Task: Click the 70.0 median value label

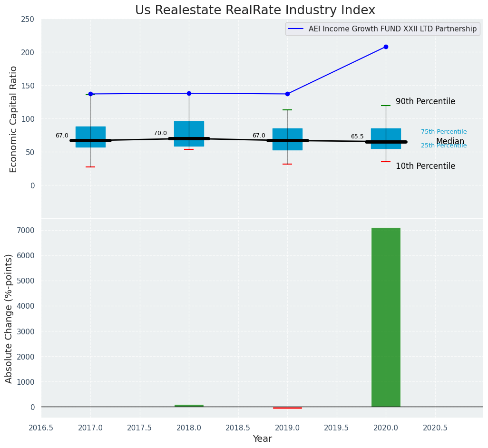Action: [160, 134]
